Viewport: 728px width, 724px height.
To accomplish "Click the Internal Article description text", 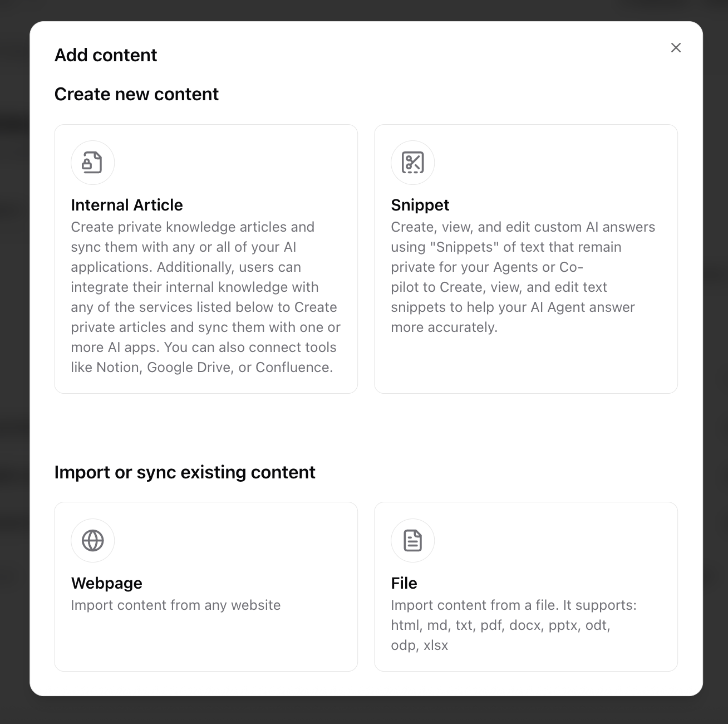I will pos(205,297).
